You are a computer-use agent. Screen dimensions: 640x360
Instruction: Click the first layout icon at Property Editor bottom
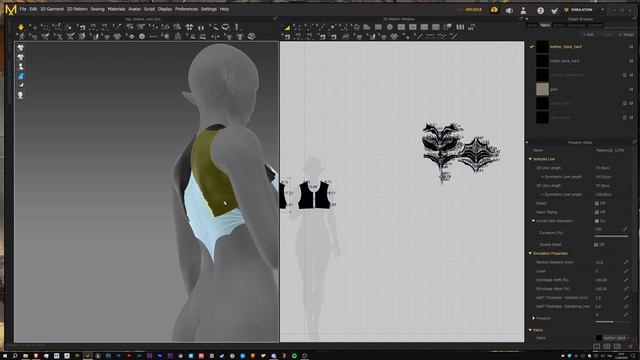click(x=596, y=347)
